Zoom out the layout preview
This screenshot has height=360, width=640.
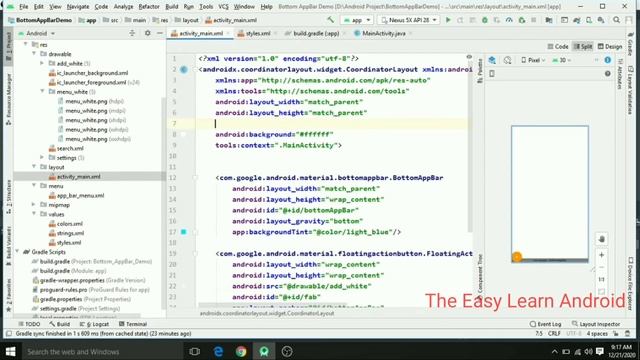(601, 267)
